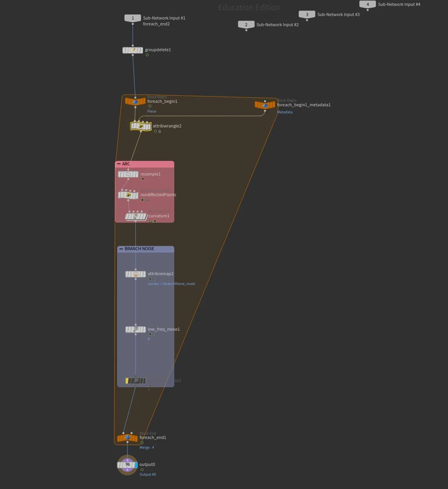This screenshot has height=489, width=448.
Task: Click the Piece label below foreach_begin1
Action: [152, 111]
